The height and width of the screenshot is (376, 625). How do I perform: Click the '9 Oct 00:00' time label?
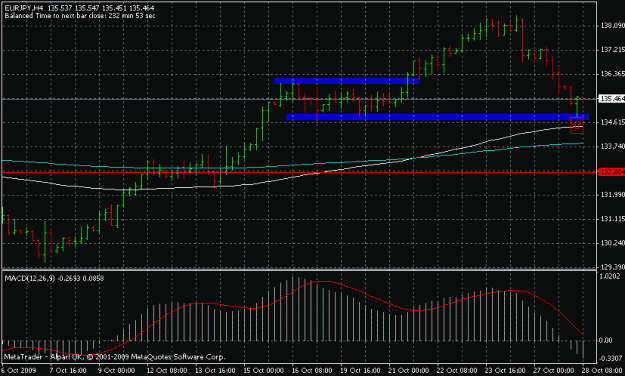pos(116,370)
